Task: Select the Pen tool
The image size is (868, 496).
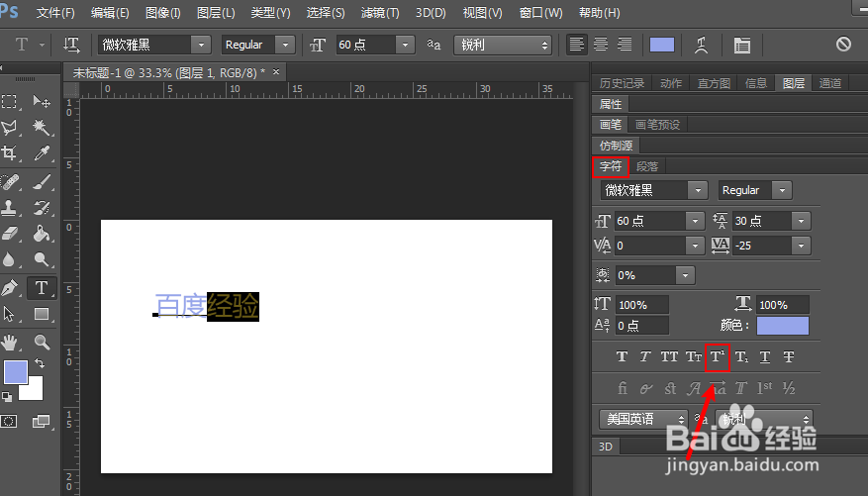Action: click(10, 288)
